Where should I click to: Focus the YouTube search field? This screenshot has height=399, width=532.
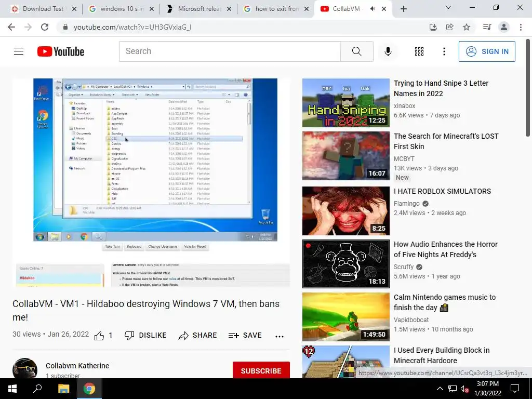(x=230, y=51)
